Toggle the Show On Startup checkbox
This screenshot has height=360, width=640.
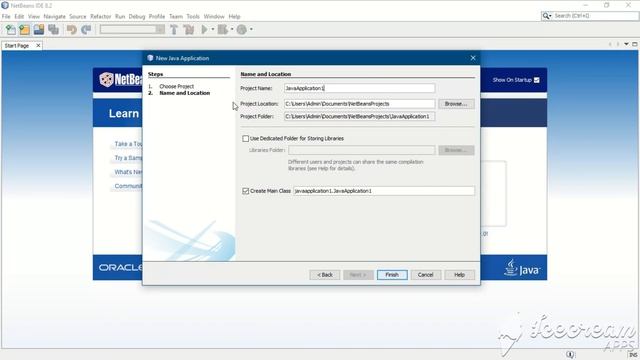pyautogui.click(x=537, y=80)
